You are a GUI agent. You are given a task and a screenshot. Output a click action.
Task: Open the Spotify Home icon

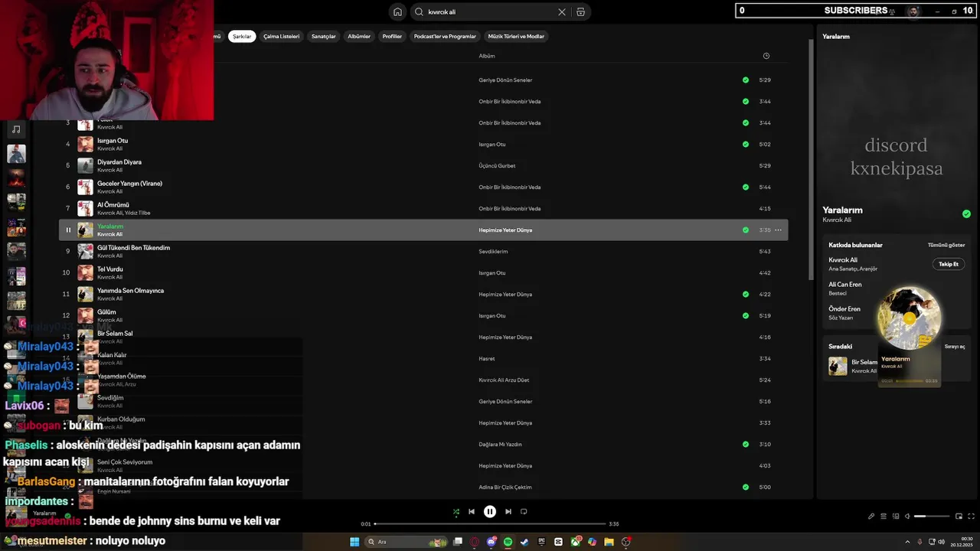[397, 11]
